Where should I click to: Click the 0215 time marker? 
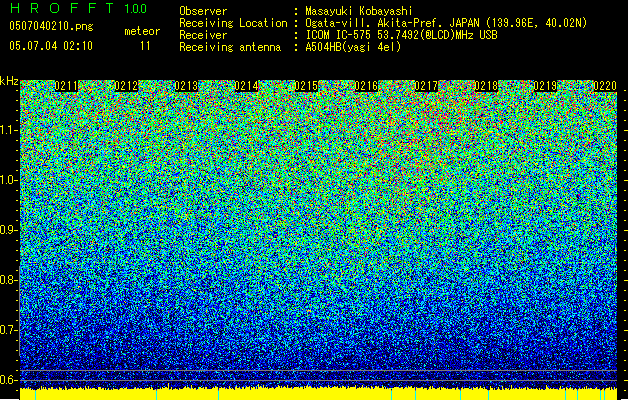(306, 86)
